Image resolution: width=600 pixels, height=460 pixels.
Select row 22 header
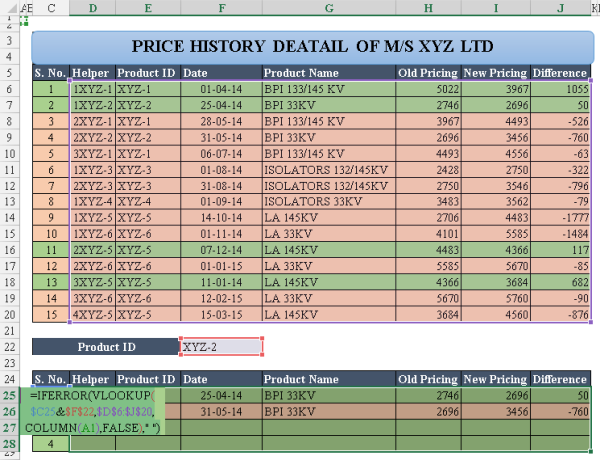point(10,347)
